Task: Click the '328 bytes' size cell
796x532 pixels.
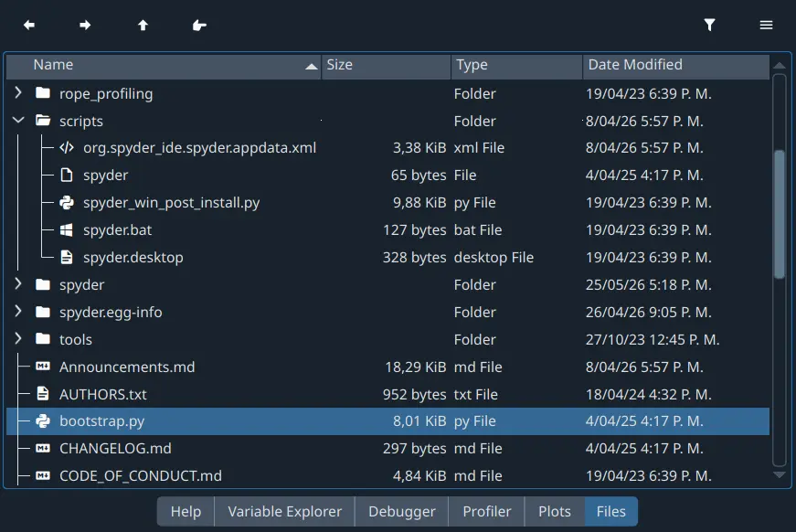Action: [414, 258]
